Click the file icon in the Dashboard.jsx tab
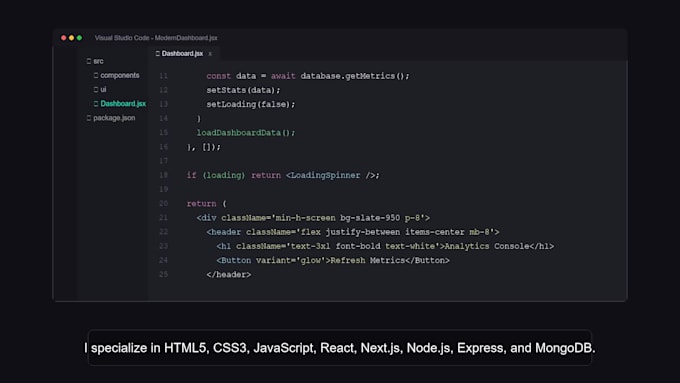 pyautogui.click(x=158, y=53)
